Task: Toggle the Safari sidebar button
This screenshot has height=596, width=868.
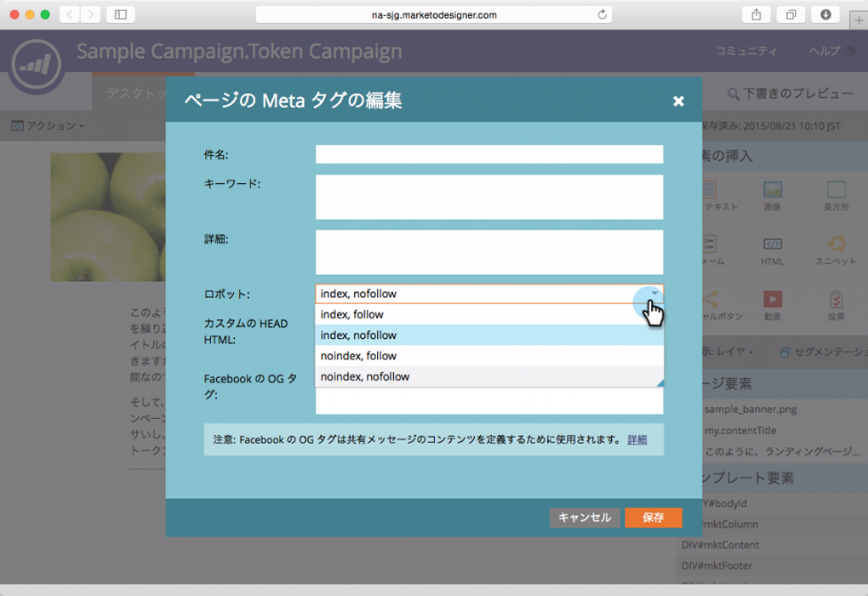Action: (120, 14)
